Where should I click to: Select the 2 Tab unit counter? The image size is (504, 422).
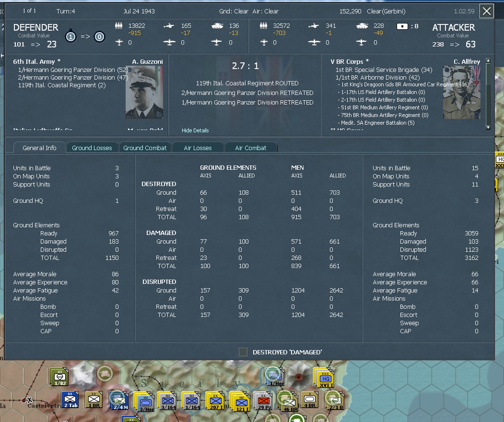70,399
